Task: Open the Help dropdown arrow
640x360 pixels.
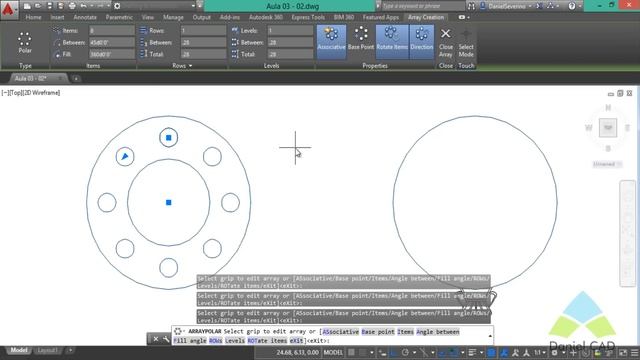Action: pos(580,6)
